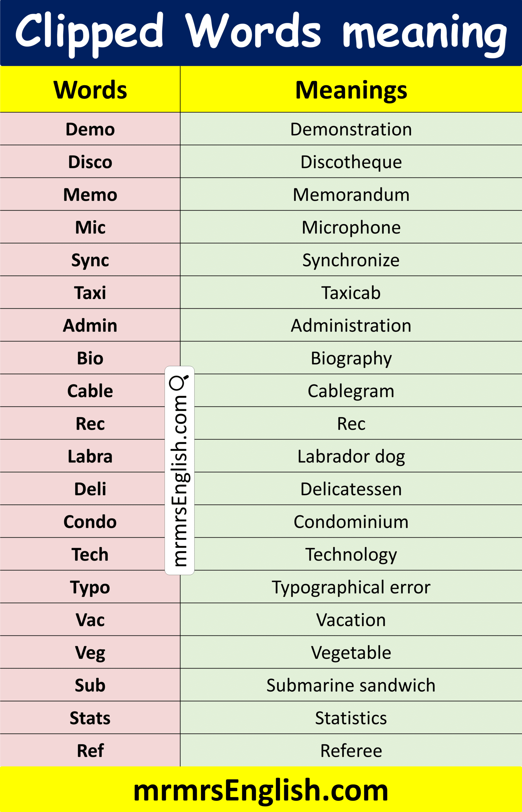Select the word Demo

[x=90, y=129]
